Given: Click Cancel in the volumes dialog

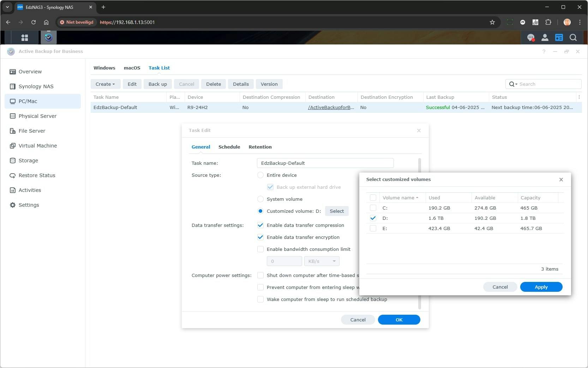Looking at the screenshot, I should pyautogui.click(x=500, y=287).
